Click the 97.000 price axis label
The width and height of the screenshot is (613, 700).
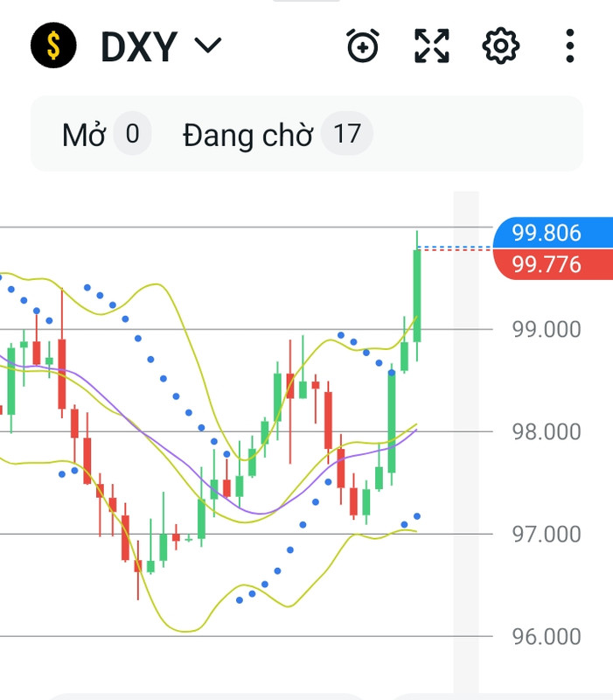pyautogui.click(x=546, y=534)
